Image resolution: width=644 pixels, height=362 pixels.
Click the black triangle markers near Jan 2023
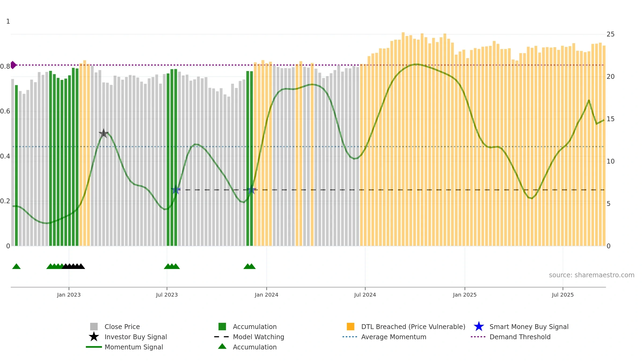click(x=73, y=266)
